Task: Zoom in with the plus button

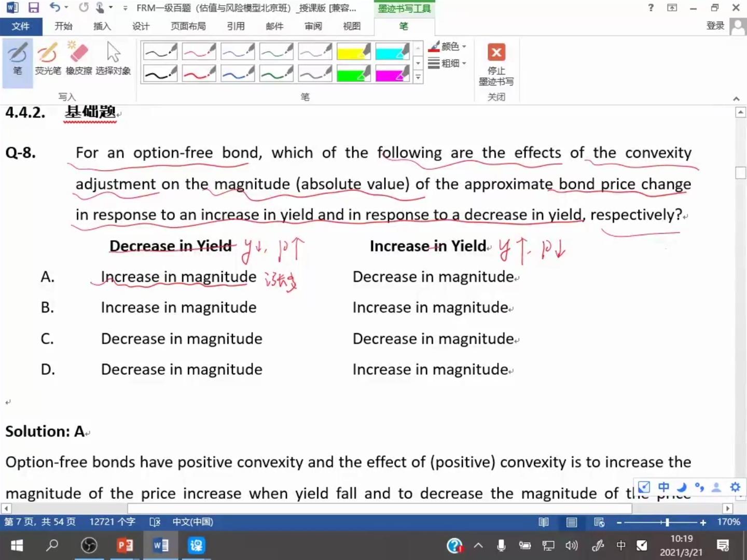Action: pyautogui.click(x=703, y=523)
